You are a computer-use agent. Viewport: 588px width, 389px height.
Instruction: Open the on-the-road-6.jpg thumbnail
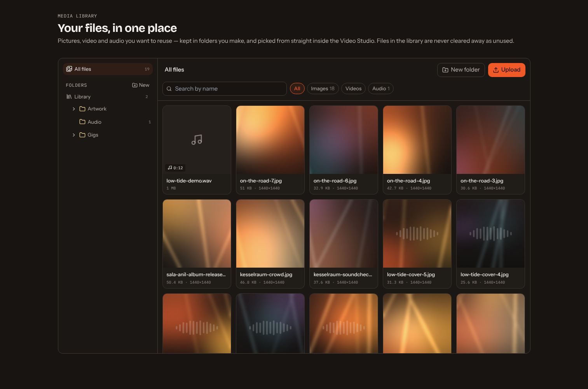[x=344, y=140]
